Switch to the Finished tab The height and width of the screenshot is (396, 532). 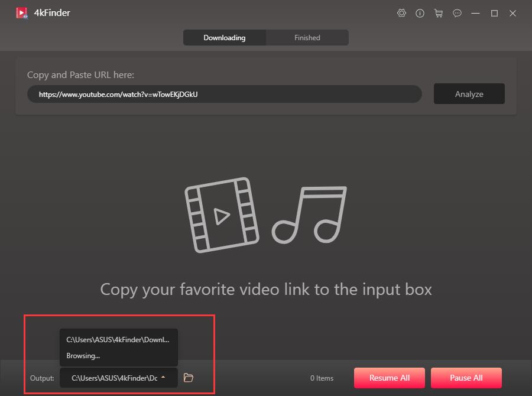point(307,37)
